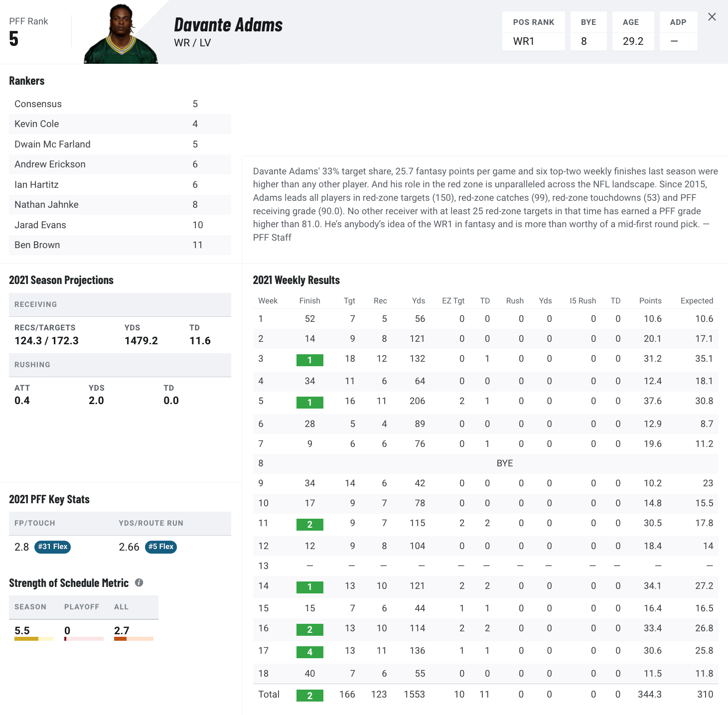The height and width of the screenshot is (715, 728).
Task: Click the Tgt column header
Action: [349, 300]
